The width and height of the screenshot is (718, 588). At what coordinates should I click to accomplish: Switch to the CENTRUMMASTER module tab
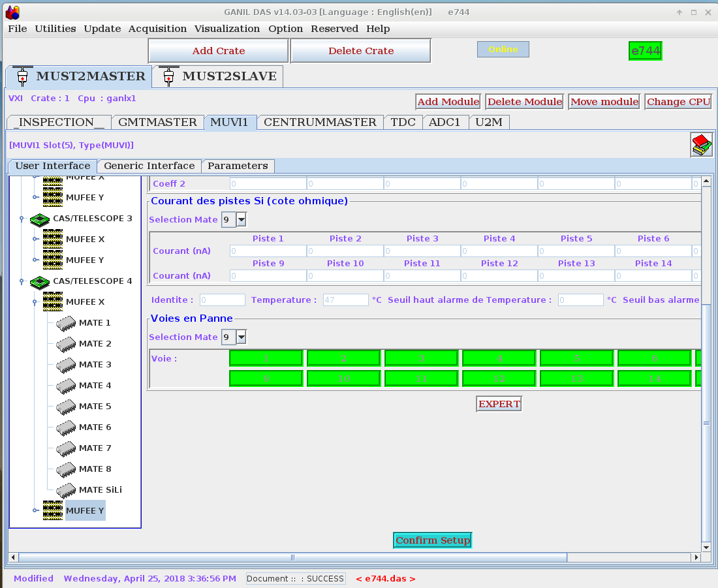(x=320, y=122)
